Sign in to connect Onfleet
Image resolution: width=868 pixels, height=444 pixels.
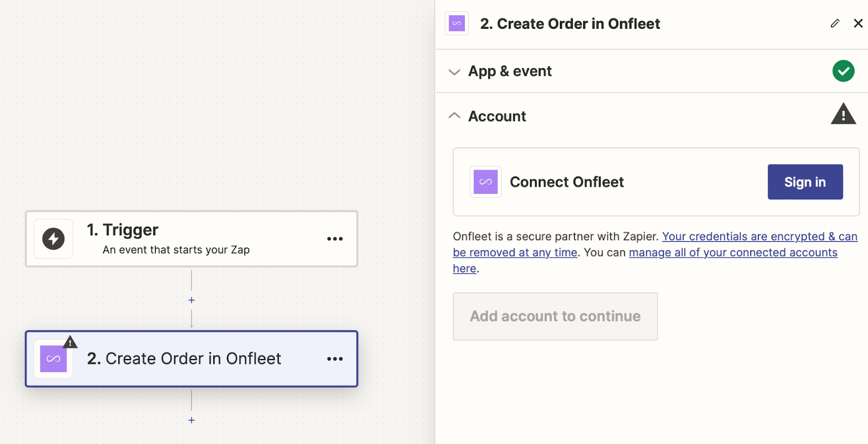point(805,182)
